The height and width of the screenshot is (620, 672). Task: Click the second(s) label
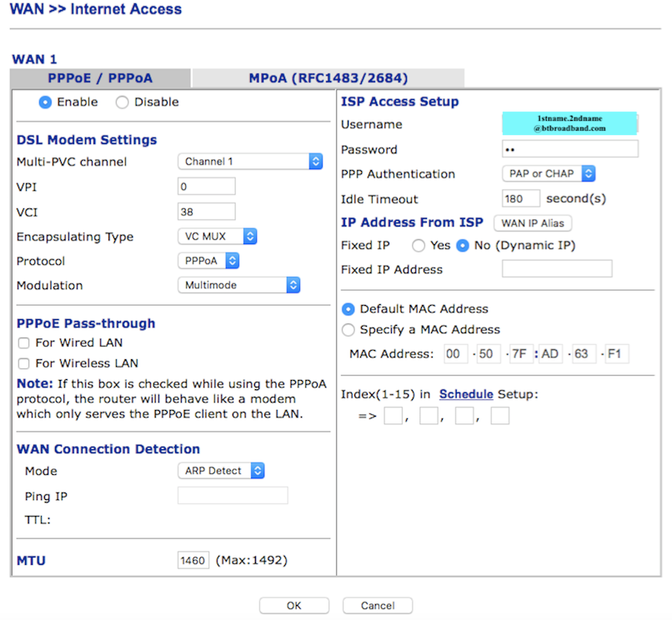[x=576, y=199]
